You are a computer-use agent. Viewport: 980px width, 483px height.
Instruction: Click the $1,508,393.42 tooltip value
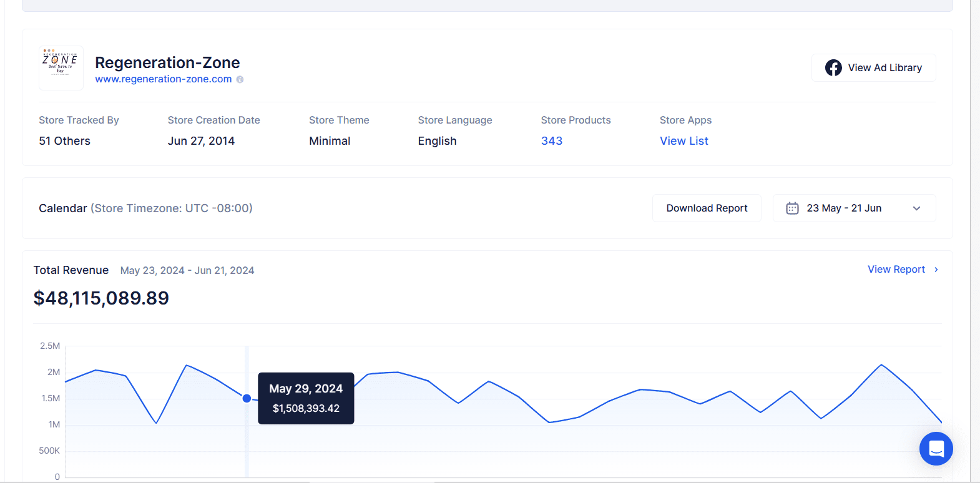pyautogui.click(x=306, y=409)
